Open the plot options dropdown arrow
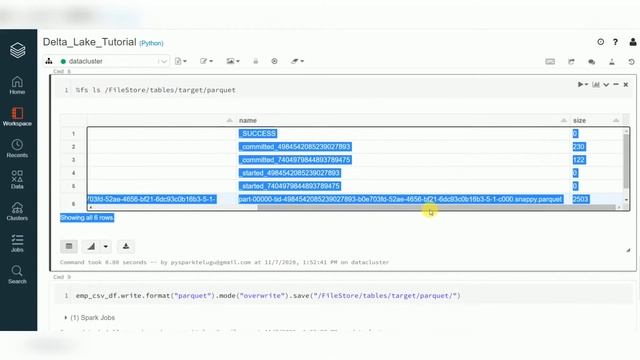 [x=106, y=246]
